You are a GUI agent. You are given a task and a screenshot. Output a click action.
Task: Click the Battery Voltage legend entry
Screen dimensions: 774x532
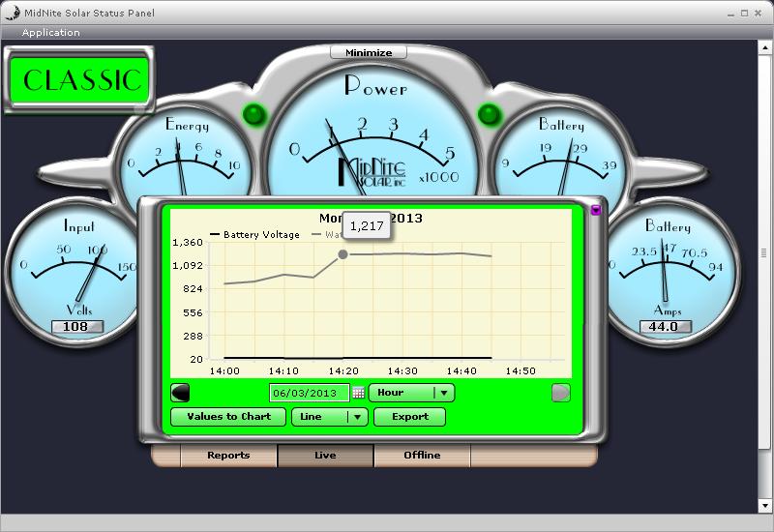(254, 234)
